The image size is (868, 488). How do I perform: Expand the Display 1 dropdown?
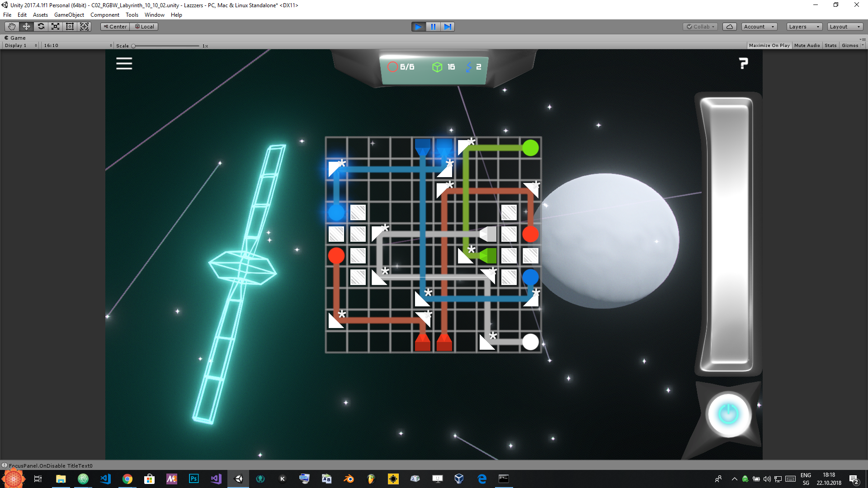21,45
